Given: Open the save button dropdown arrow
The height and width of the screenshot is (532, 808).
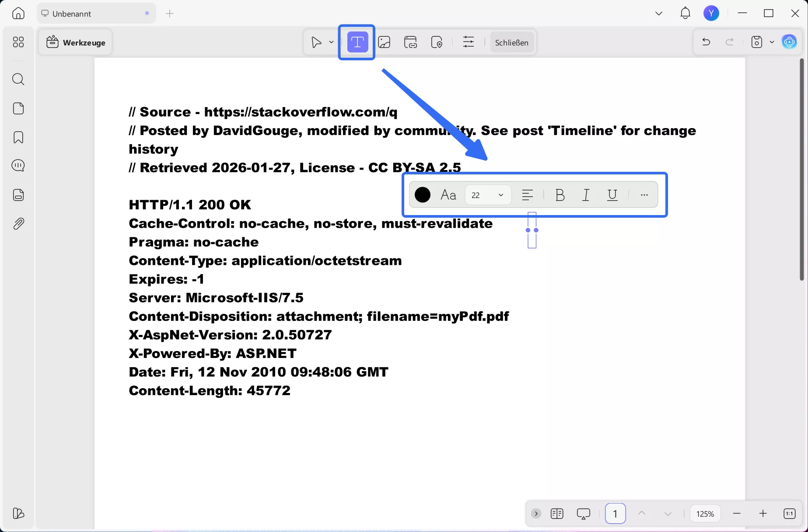Looking at the screenshot, I should [772, 42].
